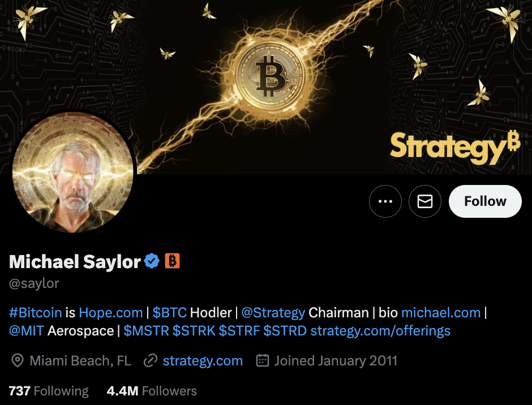Open Michael Saylor's profile picture
532x405 pixels.
click(72, 173)
